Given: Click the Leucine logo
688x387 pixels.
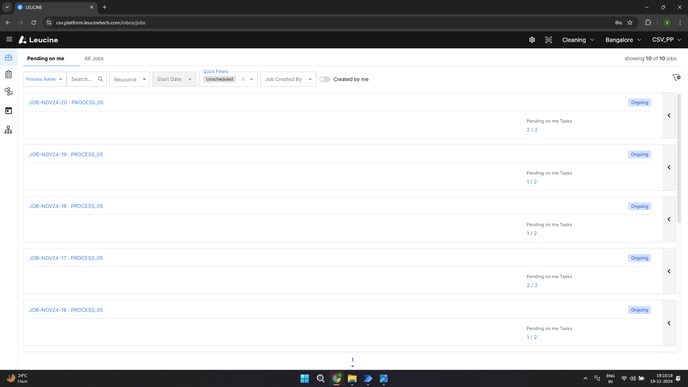Looking at the screenshot, I should tap(38, 40).
